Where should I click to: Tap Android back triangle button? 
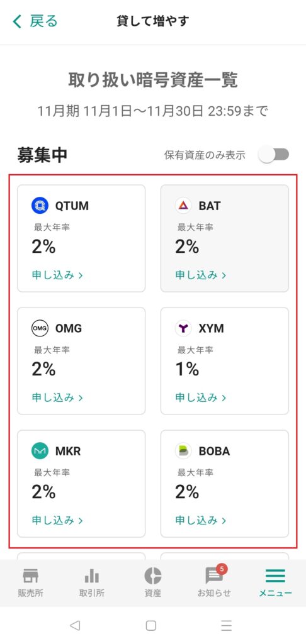(x=75, y=626)
